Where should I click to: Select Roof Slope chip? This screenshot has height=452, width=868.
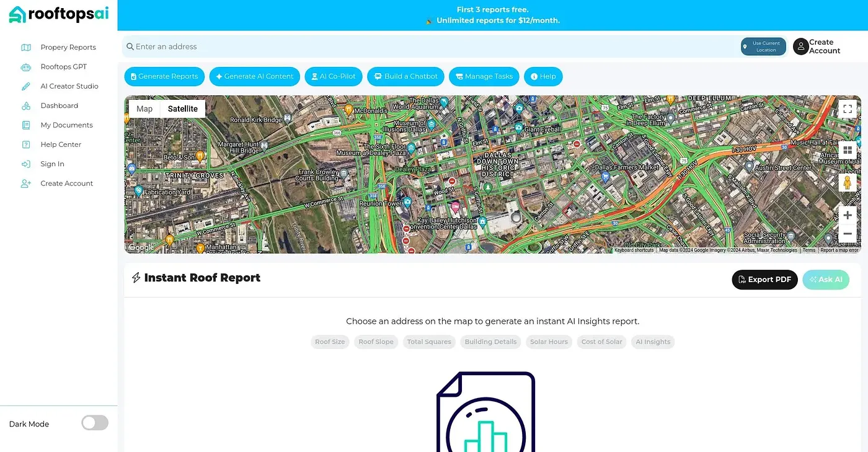(376, 342)
